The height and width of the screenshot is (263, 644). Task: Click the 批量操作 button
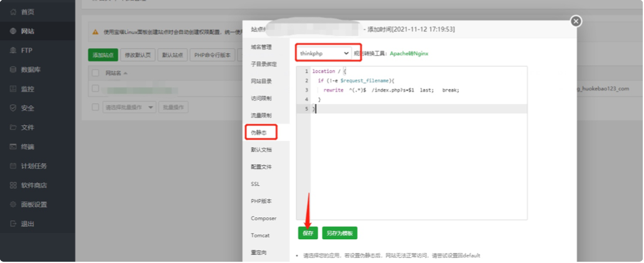173,107
